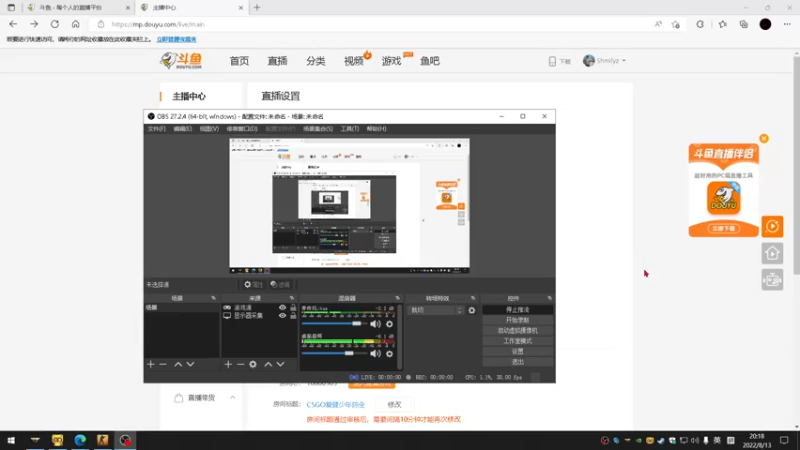Mute the desktop audio channel
800x450 pixels.
point(376,354)
